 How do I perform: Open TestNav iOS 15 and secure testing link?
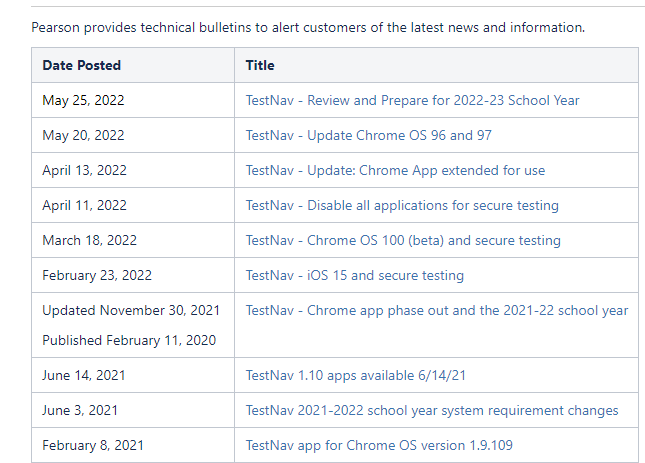[355, 275]
